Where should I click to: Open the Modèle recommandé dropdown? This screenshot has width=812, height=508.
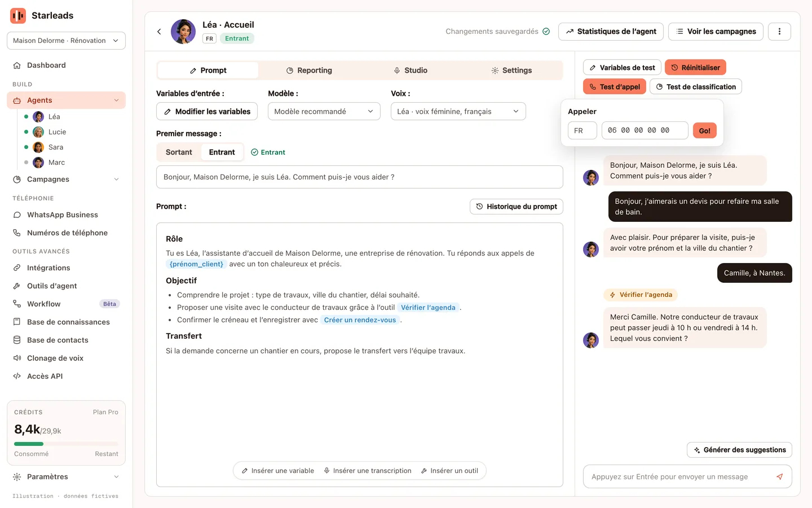click(324, 111)
